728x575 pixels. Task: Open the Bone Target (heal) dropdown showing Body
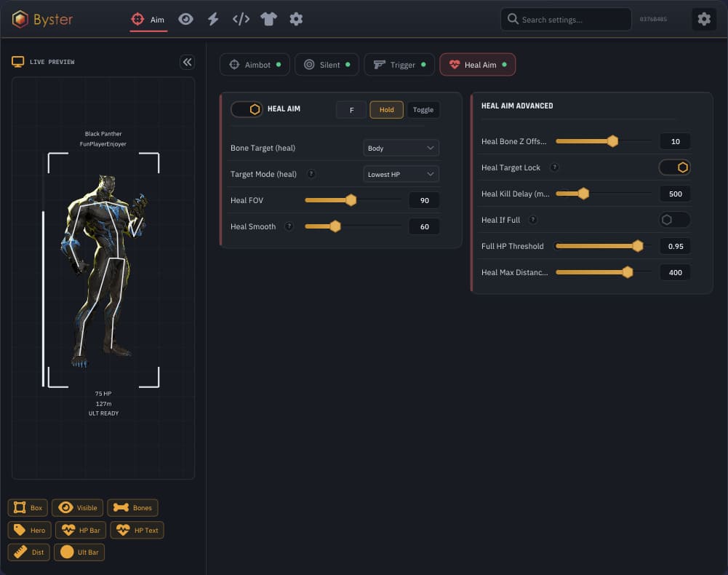401,148
